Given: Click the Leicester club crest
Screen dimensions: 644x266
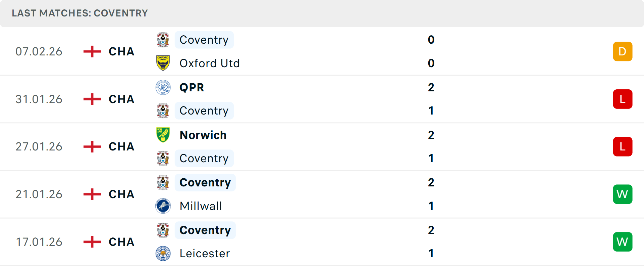Looking at the screenshot, I should pos(163,253).
